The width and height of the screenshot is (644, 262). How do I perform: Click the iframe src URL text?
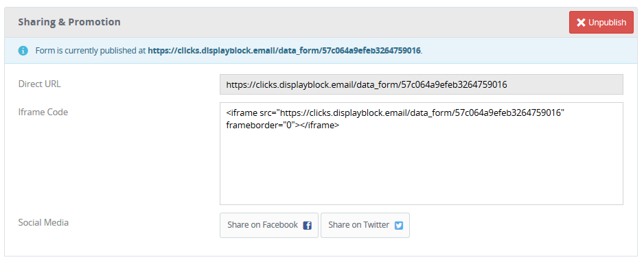tap(421, 112)
